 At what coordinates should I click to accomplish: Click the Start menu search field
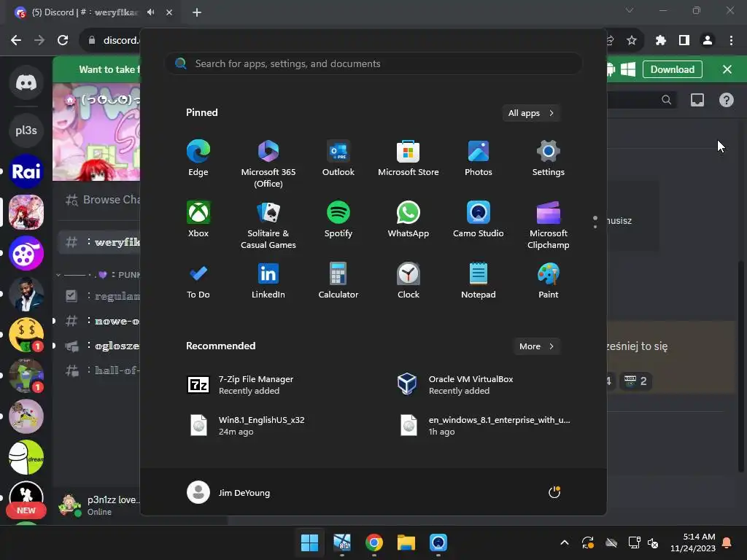pos(373,63)
